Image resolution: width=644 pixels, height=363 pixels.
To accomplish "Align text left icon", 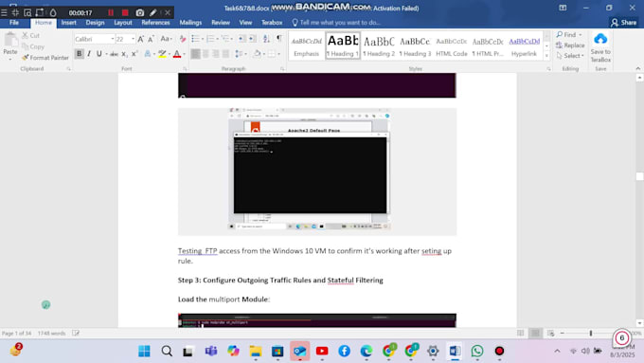I will coord(195,54).
